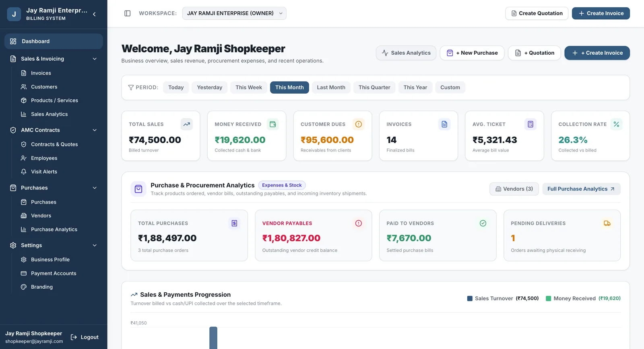
Task: Collapse the AMC Contracts section chevron
Action: click(95, 130)
